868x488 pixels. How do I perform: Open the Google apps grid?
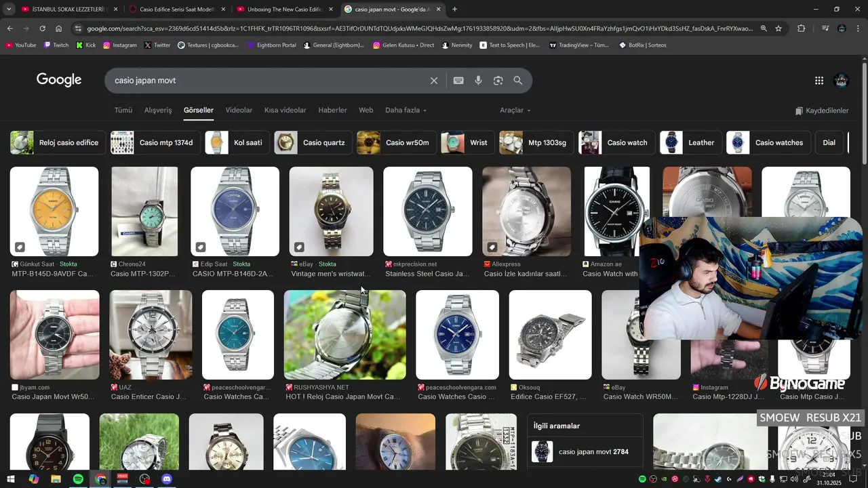pos(819,81)
